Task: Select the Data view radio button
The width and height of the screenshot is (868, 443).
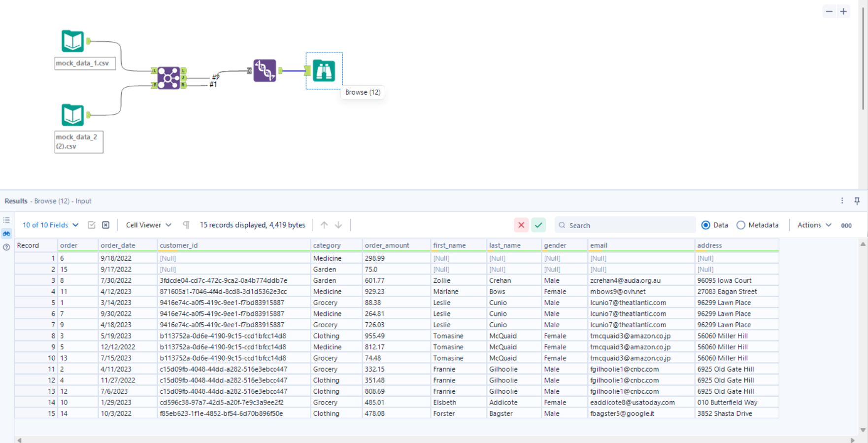Action: [x=705, y=225]
